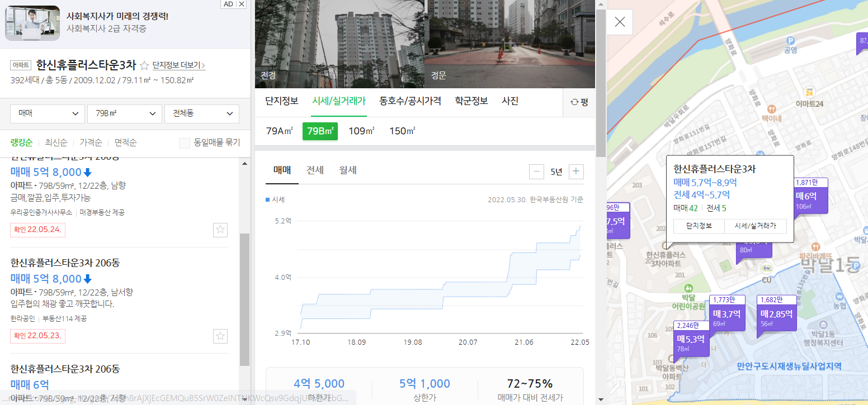Click popup 매매 5.7억~8.9억 price text
The width and height of the screenshot is (868, 405).
(705, 182)
